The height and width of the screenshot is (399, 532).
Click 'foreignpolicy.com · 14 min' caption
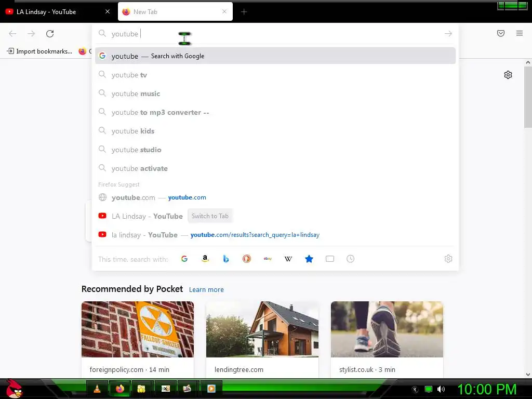tap(129, 370)
